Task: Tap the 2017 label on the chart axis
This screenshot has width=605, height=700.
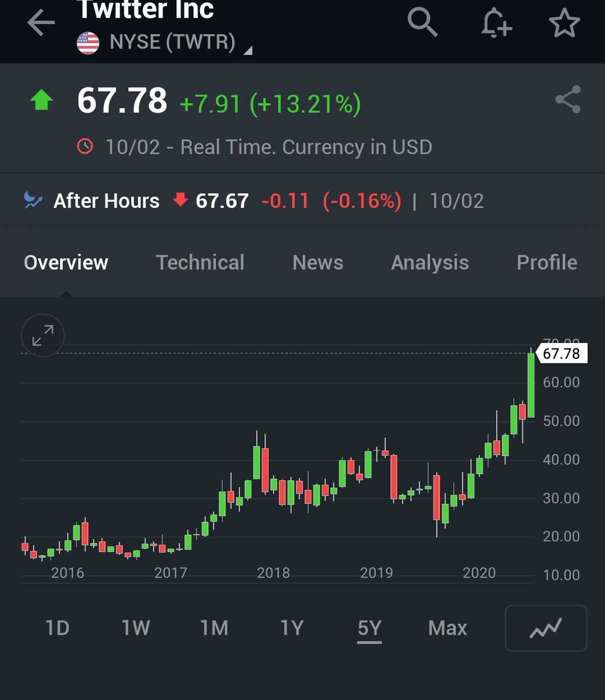Action: click(170, 573)
